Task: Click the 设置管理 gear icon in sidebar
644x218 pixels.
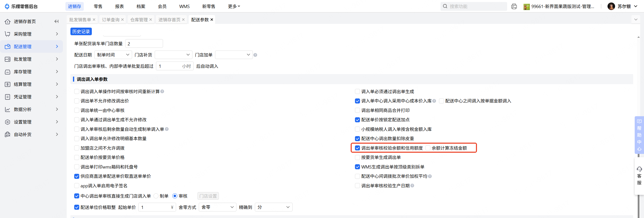Action: [x=8, y=122]
